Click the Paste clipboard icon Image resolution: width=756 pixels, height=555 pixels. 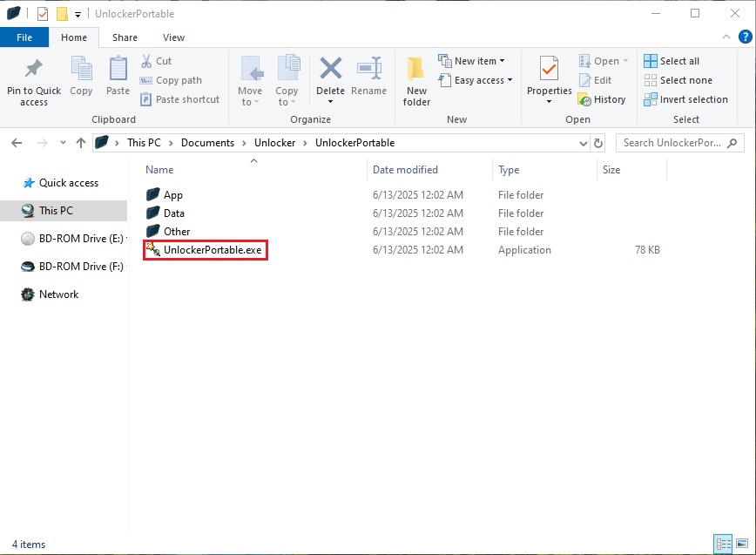point(118,69)
